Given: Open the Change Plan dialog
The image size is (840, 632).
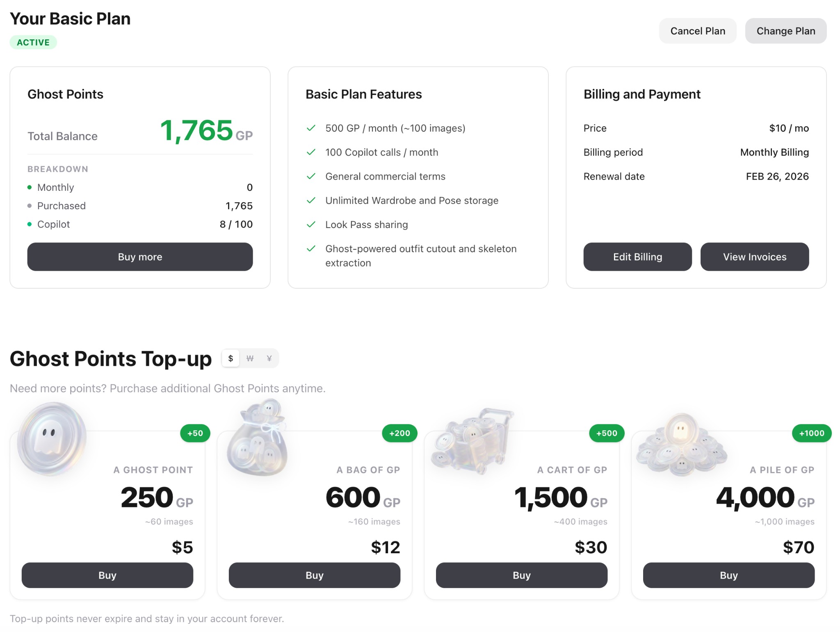Looking at the screenshot, I should 785,30.
